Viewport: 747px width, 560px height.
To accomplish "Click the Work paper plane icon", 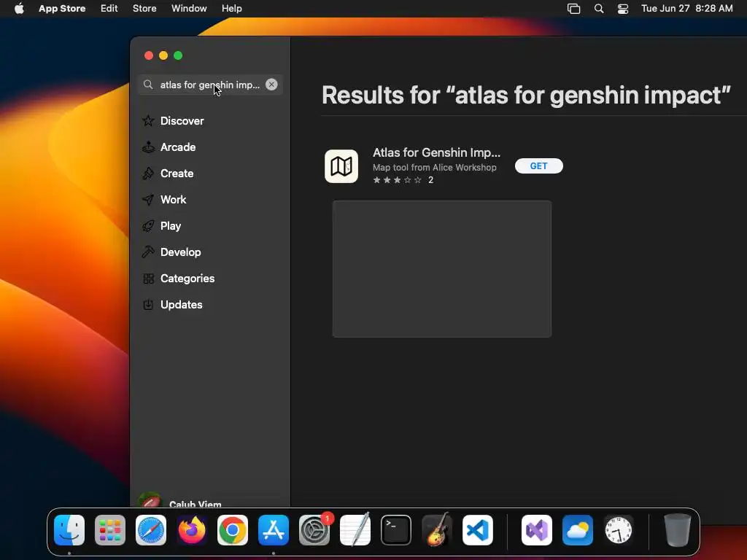I will tap(148, 200).
